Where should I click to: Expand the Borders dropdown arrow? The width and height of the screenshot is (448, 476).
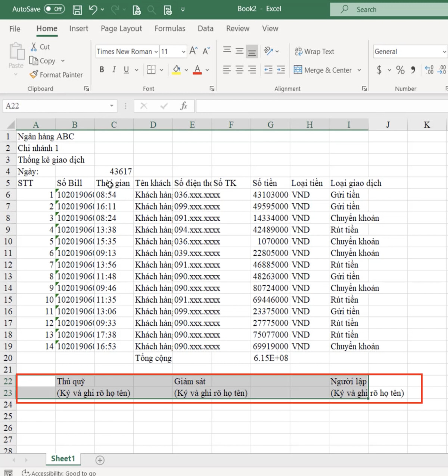tap(162, 70)
